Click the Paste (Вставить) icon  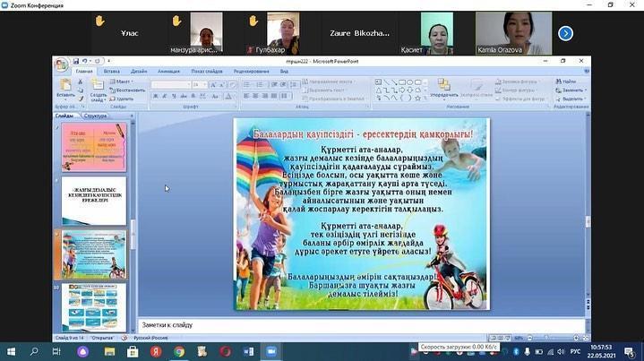65,85
